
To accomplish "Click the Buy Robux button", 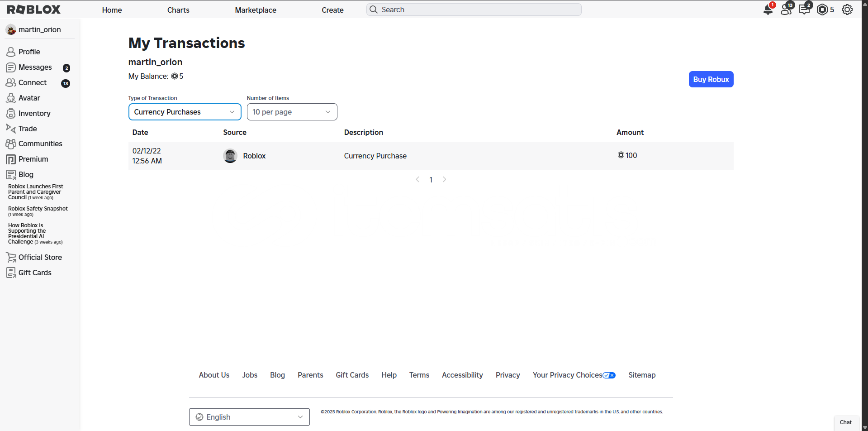I will tap(711, 79).
